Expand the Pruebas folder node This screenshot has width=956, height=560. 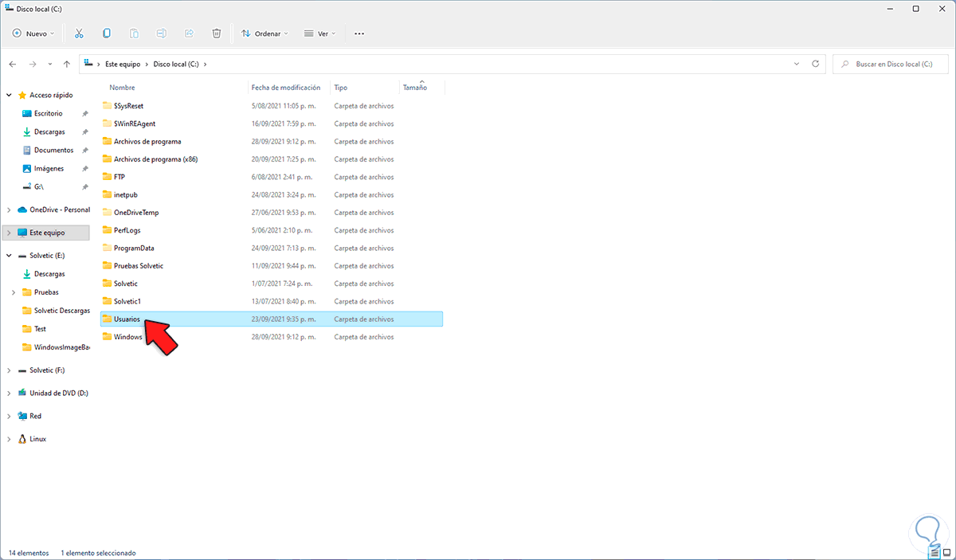14,292
